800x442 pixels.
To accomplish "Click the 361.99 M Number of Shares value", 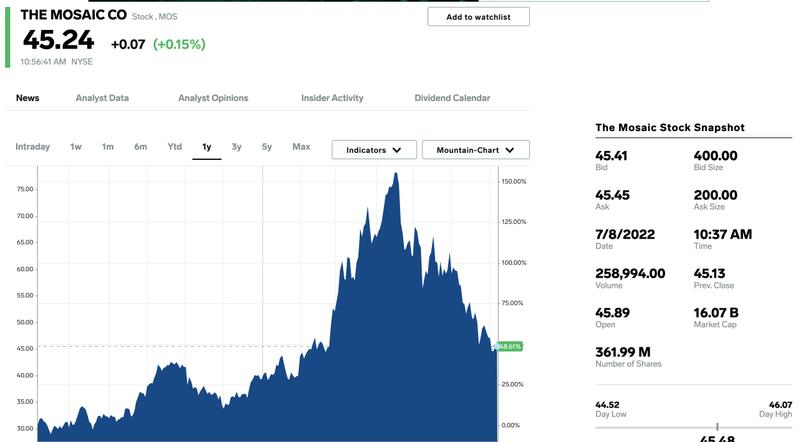I will point(623,352).
